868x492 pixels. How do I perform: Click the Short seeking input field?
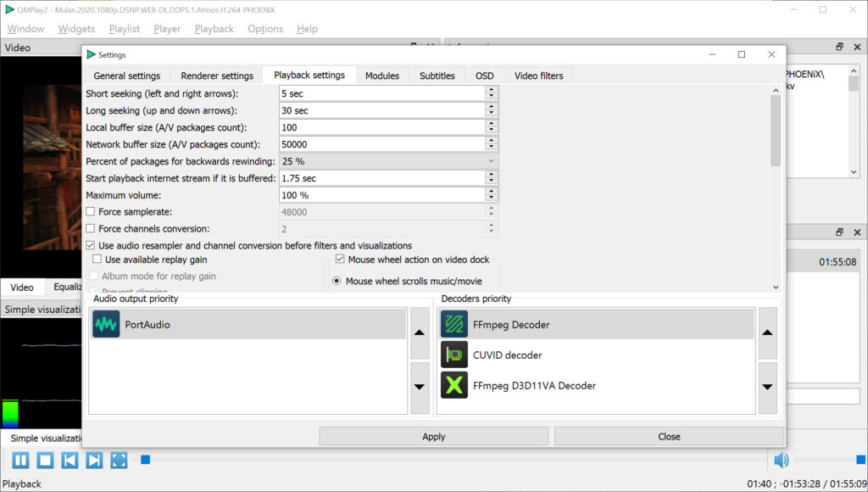coord(382,93)
